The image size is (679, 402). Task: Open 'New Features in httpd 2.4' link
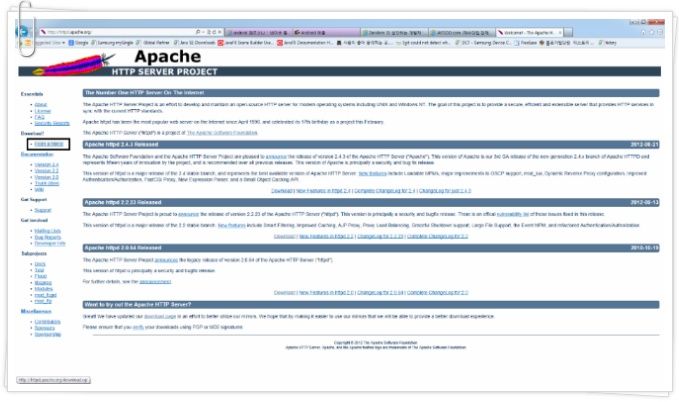pos(323,191)
